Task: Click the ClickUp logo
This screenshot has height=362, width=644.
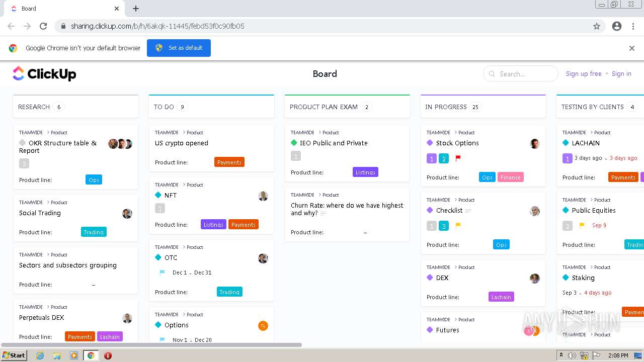Action: click(x=44, y=74)
